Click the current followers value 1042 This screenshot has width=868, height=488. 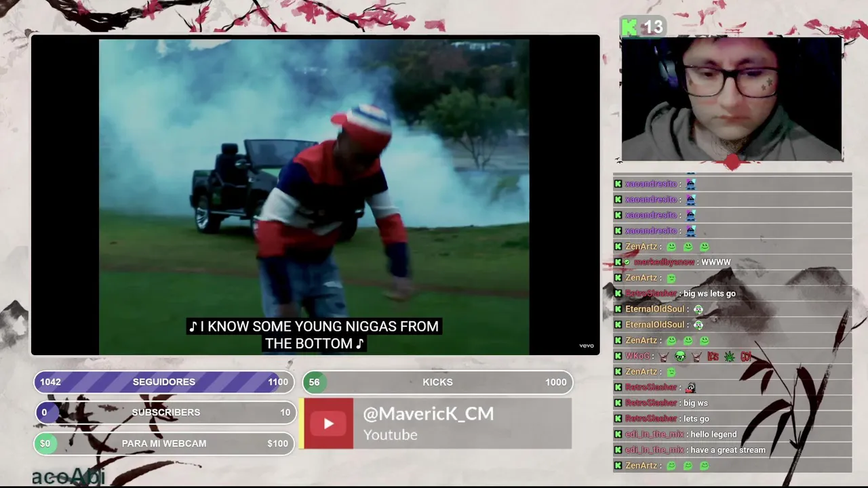50,382
